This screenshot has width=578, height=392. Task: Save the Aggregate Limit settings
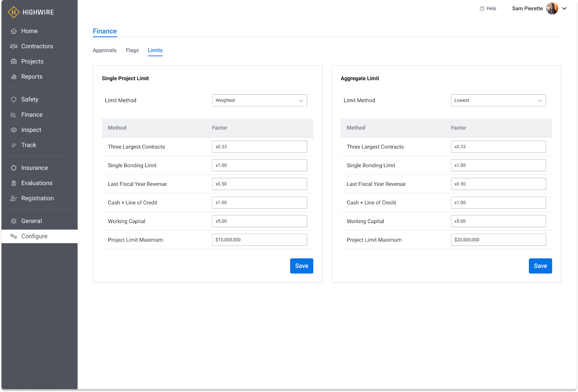click(x=540, y=266)
